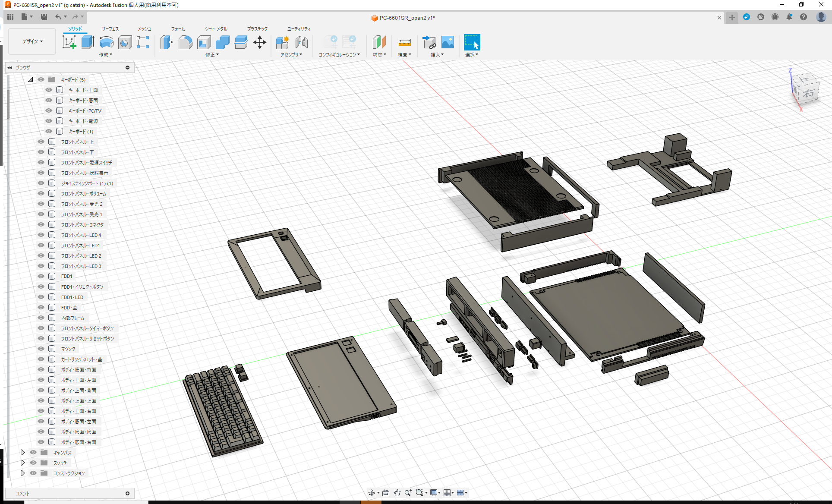Select the Pan hand icon at bottom
Screen dimensions: 832x504
tap(397, 492)
